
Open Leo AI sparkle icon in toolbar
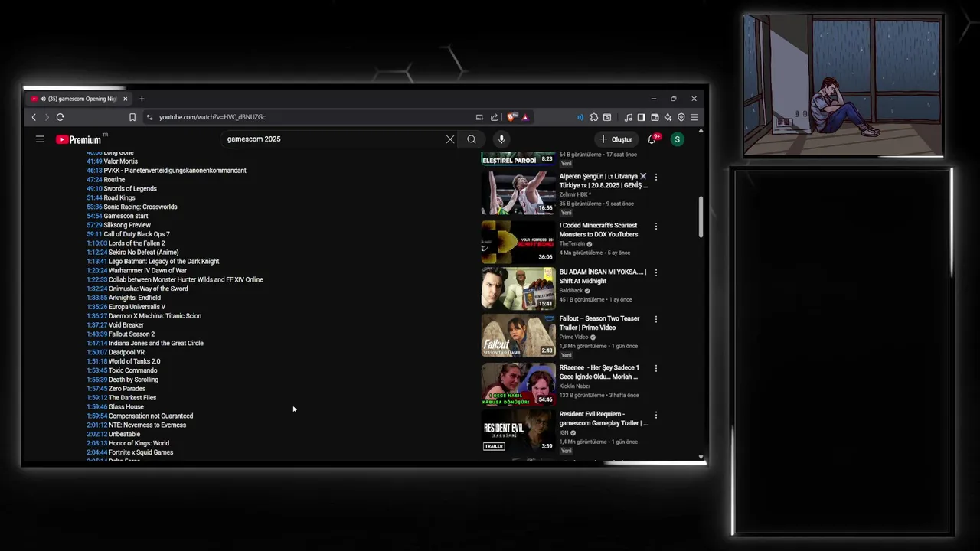tap(668, 117)
